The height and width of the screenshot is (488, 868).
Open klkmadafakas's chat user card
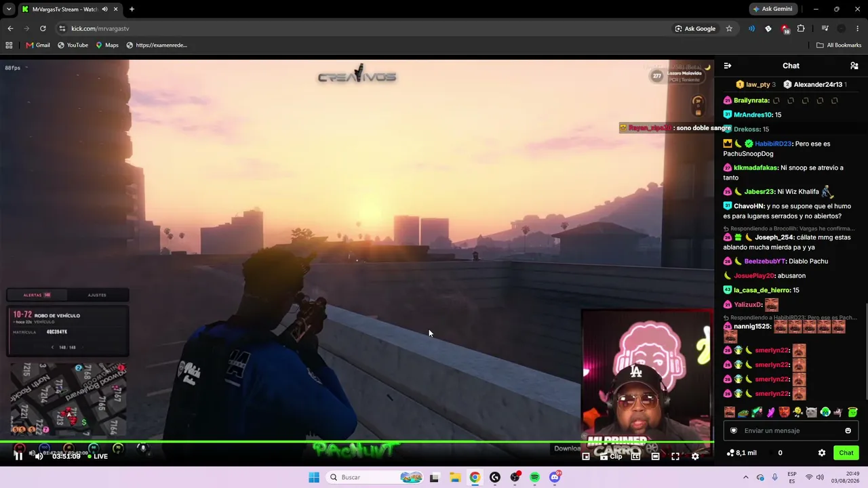756,167
